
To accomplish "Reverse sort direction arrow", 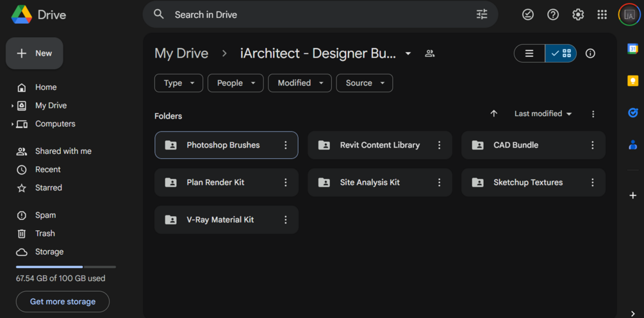I will [493, 114].
